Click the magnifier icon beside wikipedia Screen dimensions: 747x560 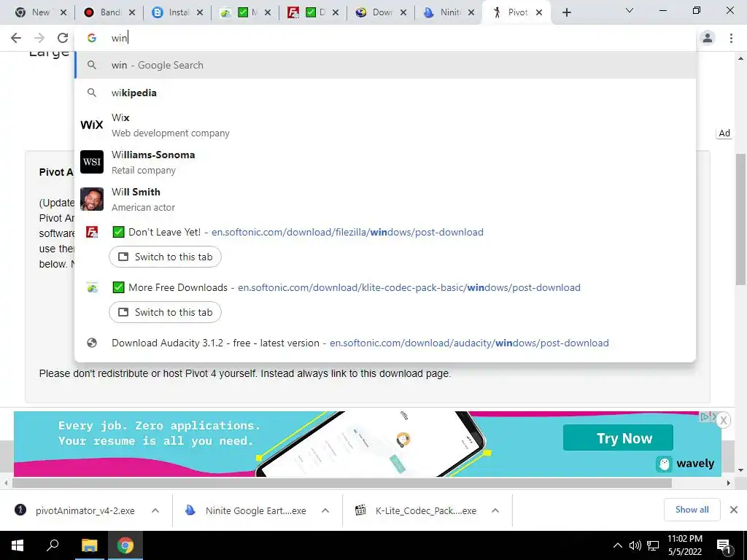[x=91, y=93]
